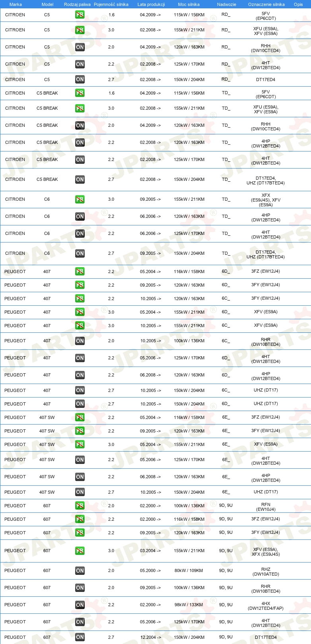The height and width of the screenshot is (644, 311).
Task: Click the 98kW / 133KM power cell
Action: [189, 605]
